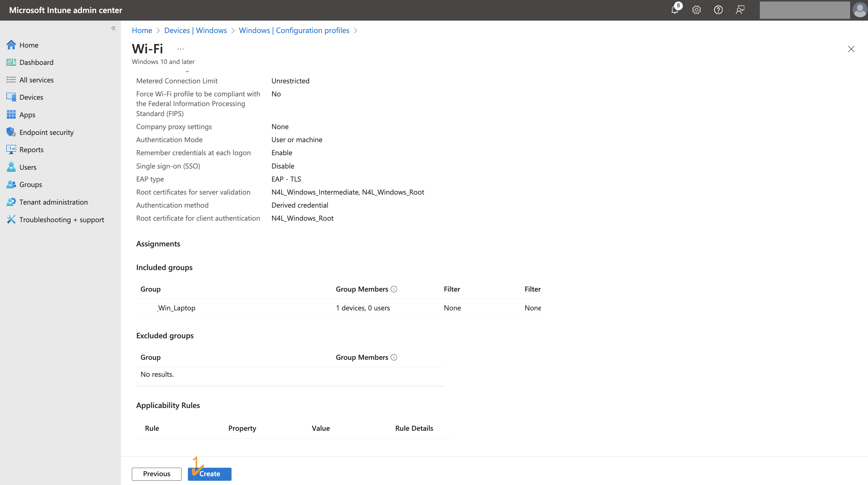Click the breadcrumb chevron after Configuration profiles
This screenshot has height=485, width=868.
tap(356, 30)
